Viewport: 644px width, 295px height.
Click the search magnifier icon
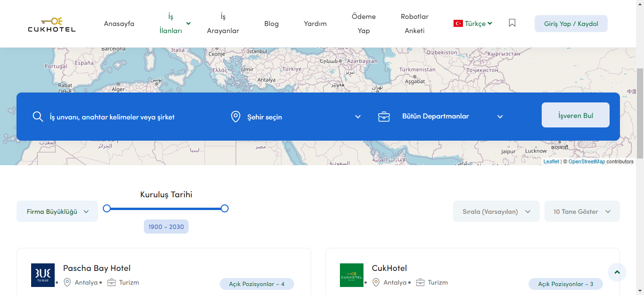38,117
